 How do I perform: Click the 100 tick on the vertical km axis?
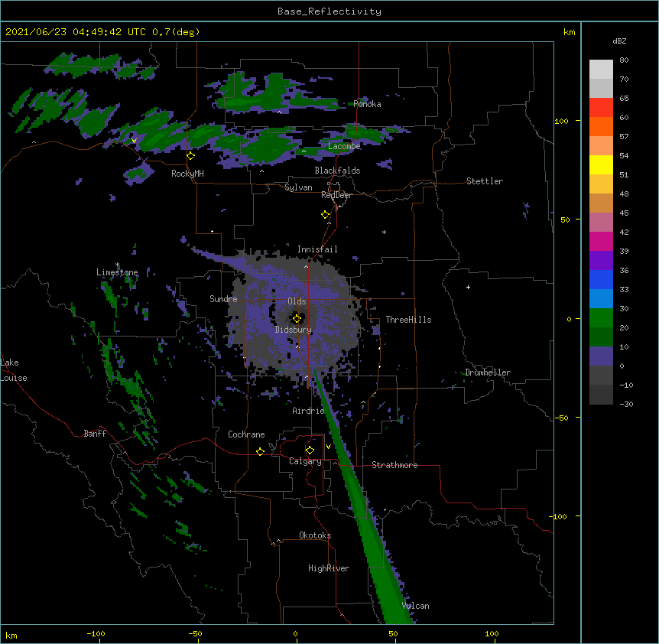click(x=561, y=121)
